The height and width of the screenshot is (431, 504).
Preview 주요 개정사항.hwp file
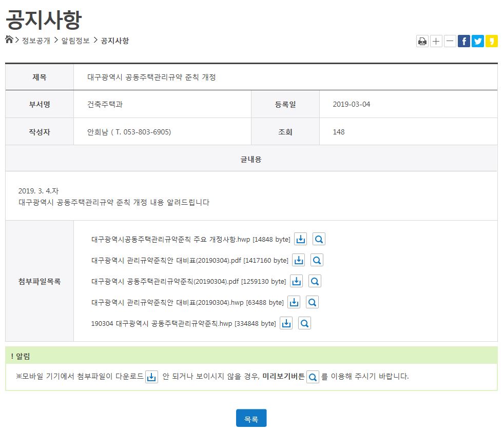point(319,239)
